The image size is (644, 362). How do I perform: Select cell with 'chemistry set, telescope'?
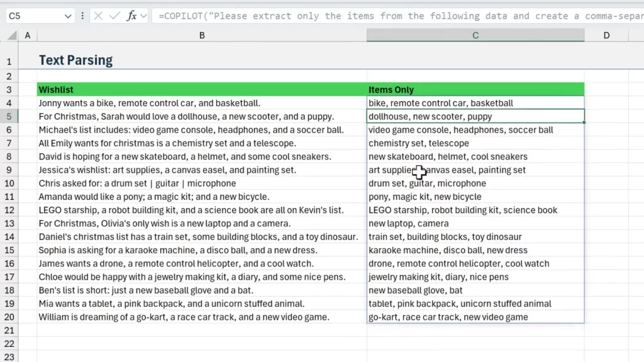[x=475, y=143]
